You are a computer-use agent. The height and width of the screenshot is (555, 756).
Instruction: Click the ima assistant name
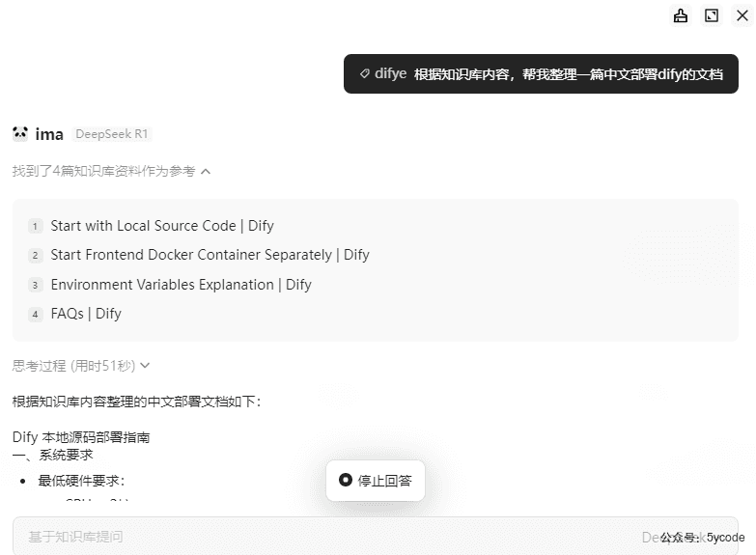pos(49,134)
